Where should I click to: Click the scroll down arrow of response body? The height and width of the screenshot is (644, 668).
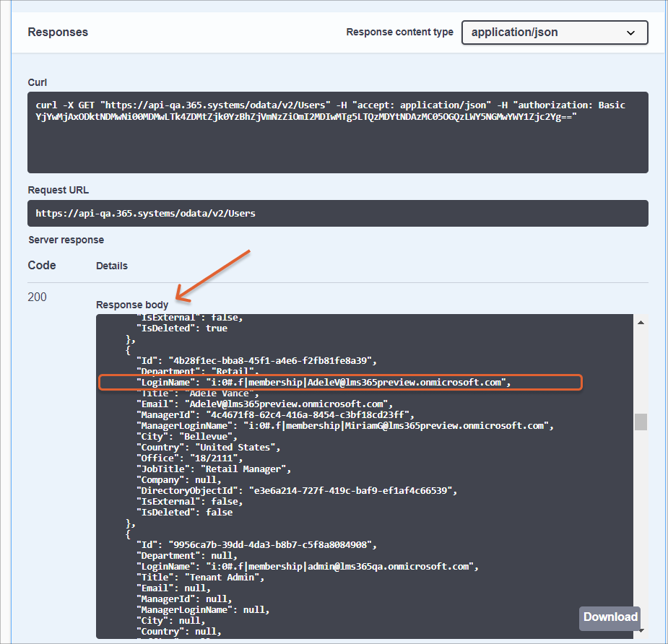coord(641,630)
